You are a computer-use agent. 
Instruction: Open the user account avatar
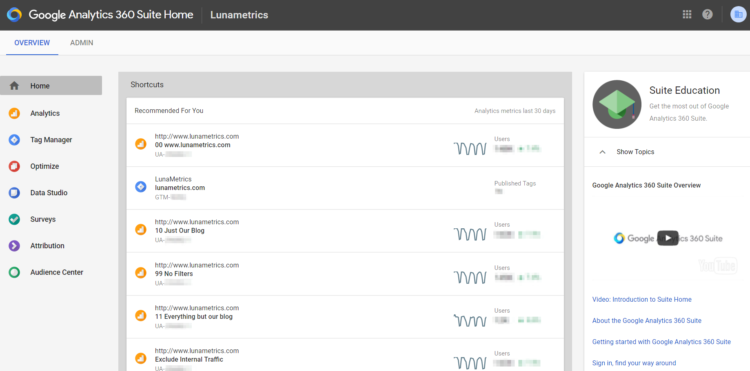pos(738,14)
